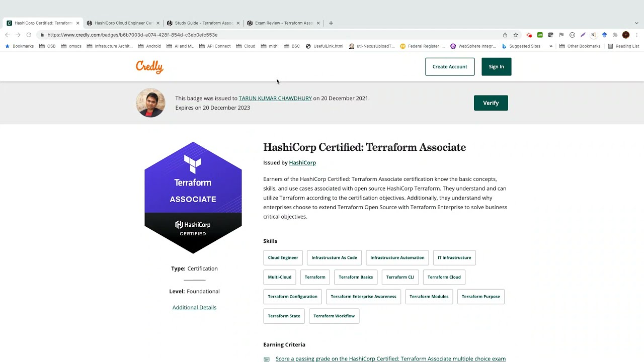Select the Terraform State skill tag
The width and height of the screenshot is (644, 362).
pos(284,316)
